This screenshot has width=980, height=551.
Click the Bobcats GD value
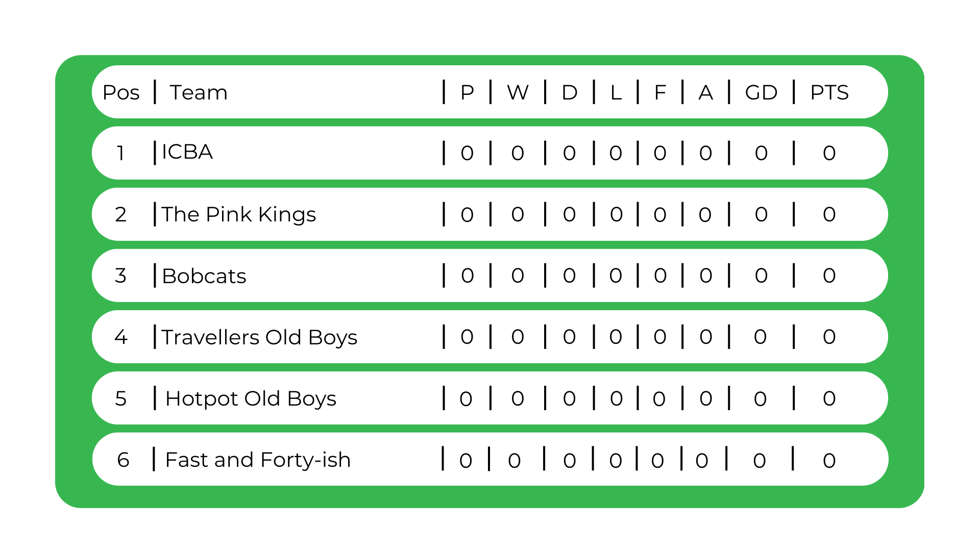point(761,275)
